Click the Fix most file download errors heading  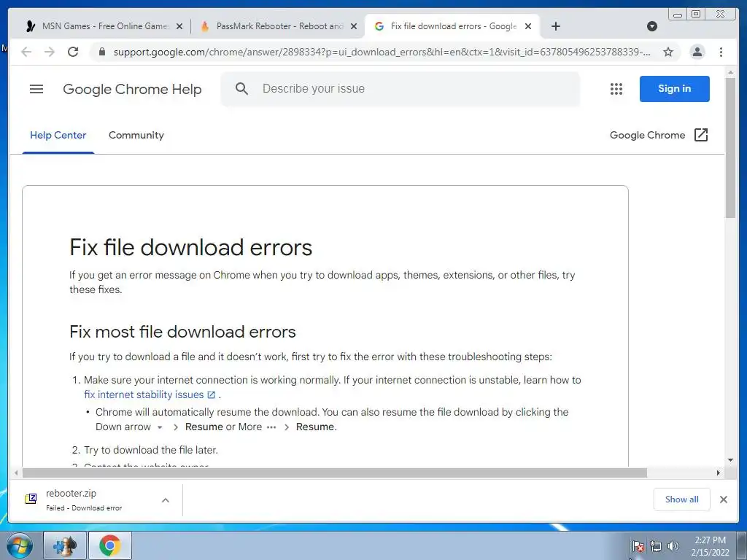tap(182, 332)
